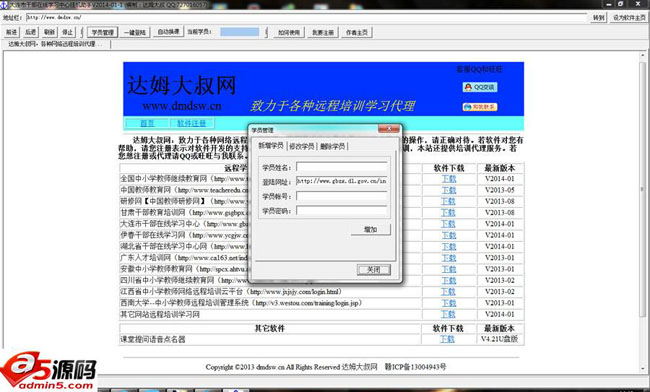This screenshot has height=392, width=650.
Task: Click 下载 for 安徽中小学教师教育网
Action: point(449,269)
